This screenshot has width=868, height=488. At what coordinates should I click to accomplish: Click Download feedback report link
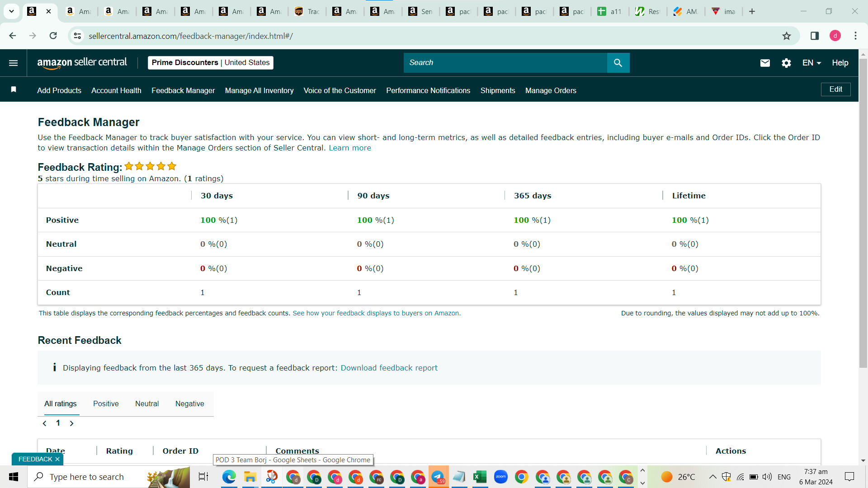click(x=389, y=368)
